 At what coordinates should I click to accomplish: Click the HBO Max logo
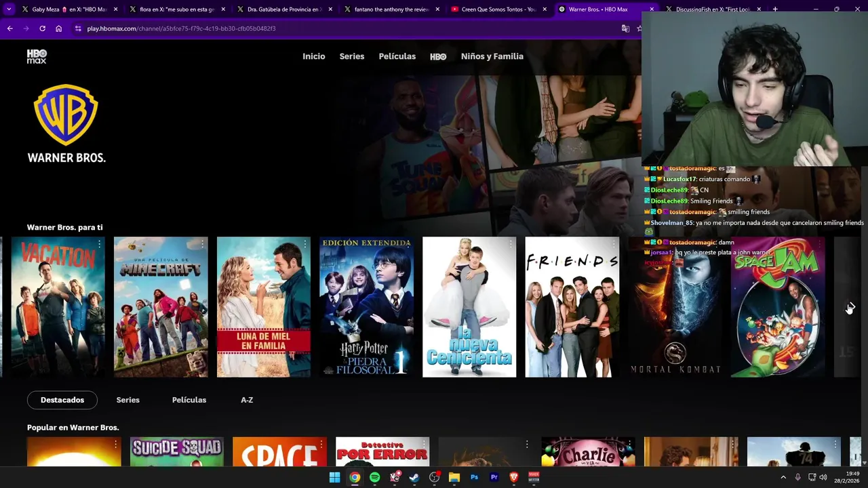(x=37, y=56)
